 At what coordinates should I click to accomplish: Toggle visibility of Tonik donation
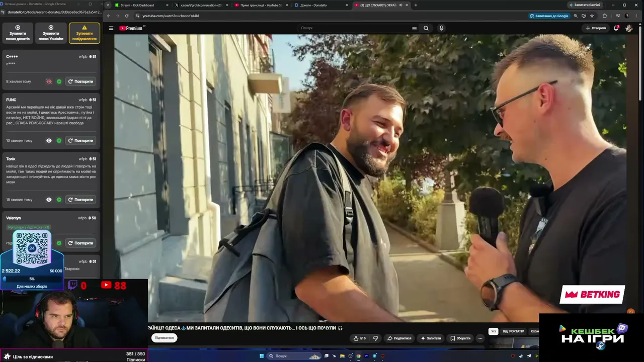(x=49, y=200)
